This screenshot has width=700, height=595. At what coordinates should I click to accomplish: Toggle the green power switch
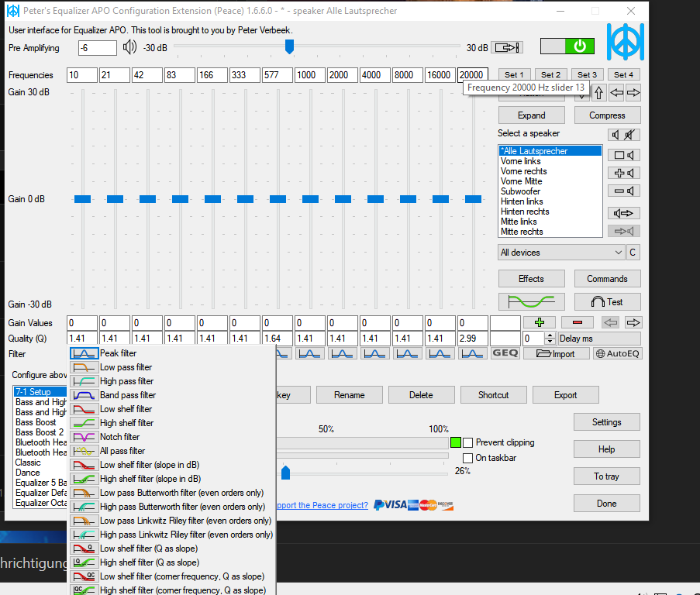coord(567,46)
